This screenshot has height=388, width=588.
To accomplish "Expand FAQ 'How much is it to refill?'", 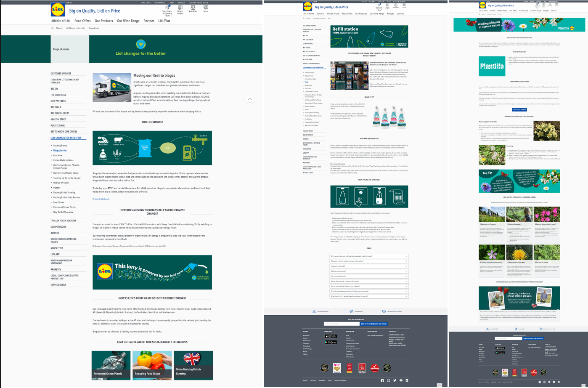I will 369,266.
